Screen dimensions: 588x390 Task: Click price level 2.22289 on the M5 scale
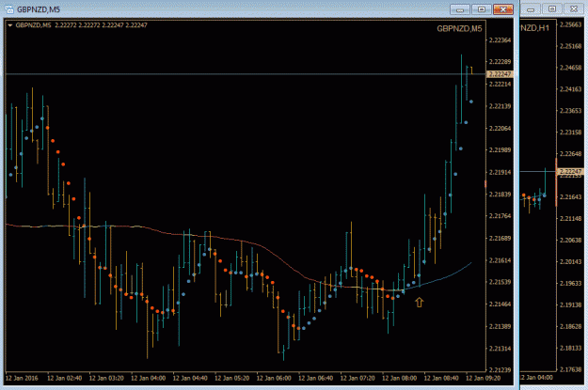pyautogui.click(x=500, y=62)
